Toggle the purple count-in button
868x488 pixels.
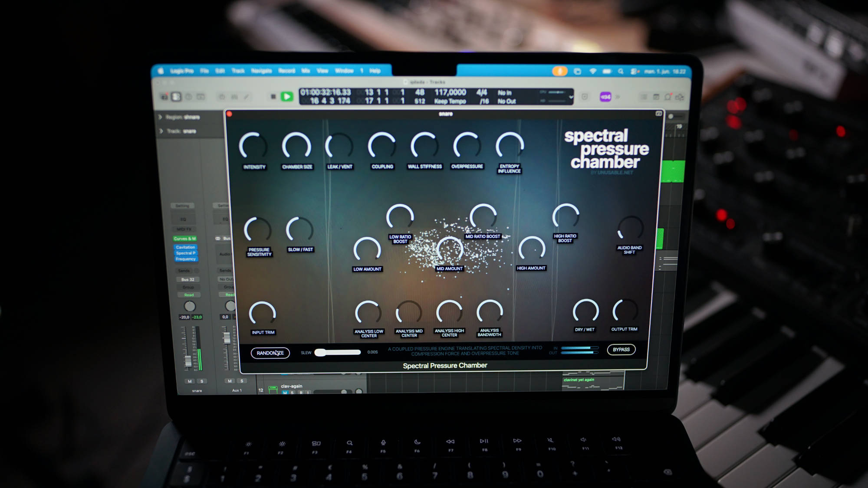[x=605, y=97]
